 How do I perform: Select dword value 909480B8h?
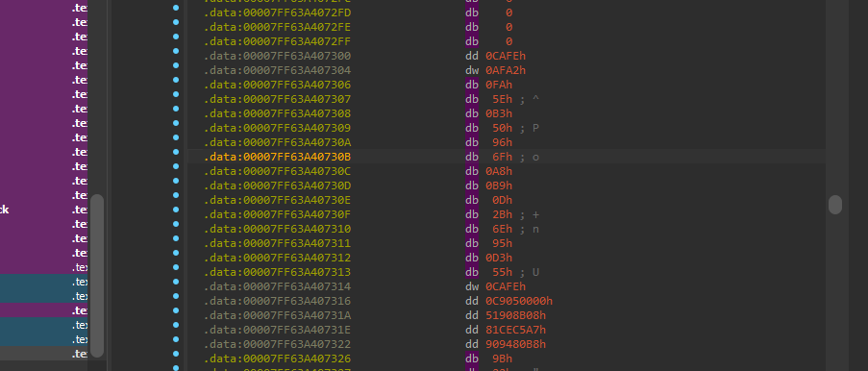(x=516, y=344)
